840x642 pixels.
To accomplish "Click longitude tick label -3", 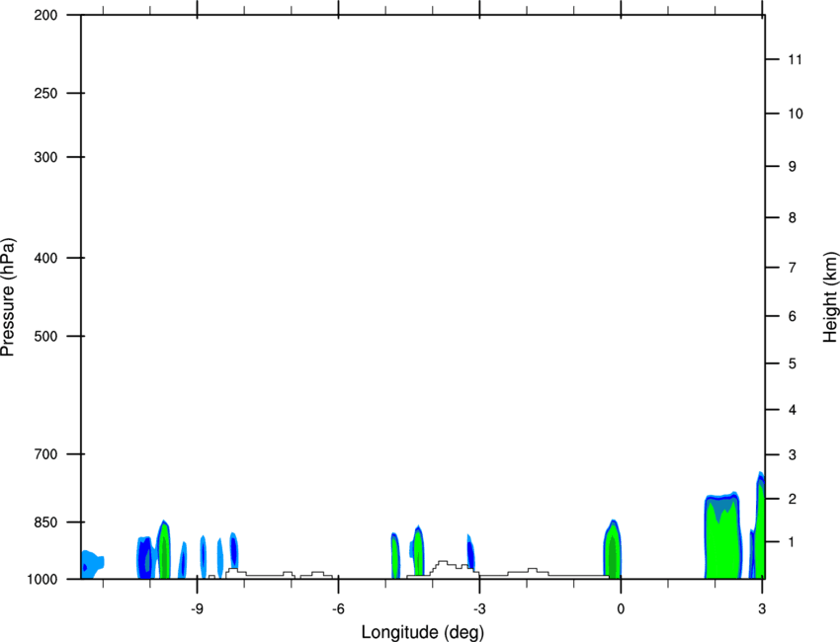I will click(x=479, y=608).
